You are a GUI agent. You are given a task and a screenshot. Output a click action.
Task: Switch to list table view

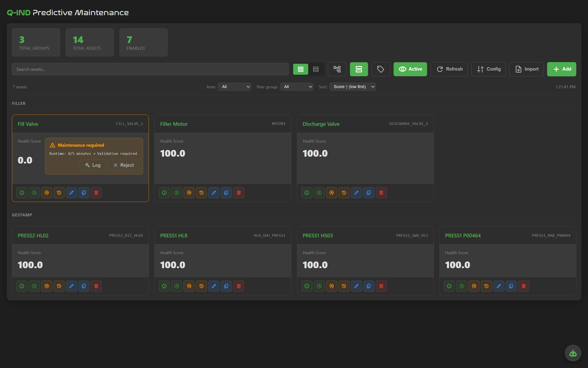(x=316, y=69)
